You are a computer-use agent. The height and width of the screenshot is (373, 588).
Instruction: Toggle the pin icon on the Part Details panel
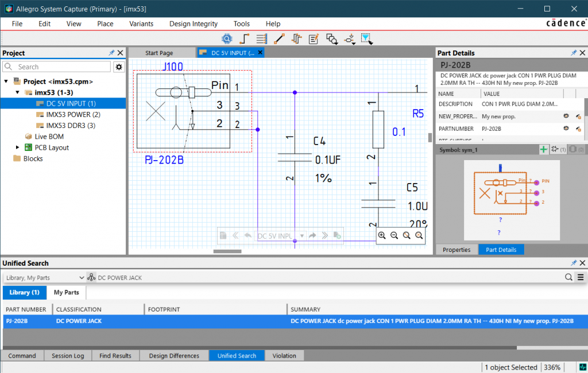[x=572, y=52]
